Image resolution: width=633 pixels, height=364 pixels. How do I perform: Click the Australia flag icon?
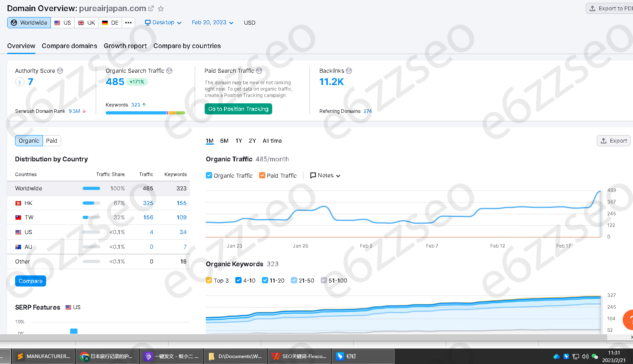click(x=18, y=247)
